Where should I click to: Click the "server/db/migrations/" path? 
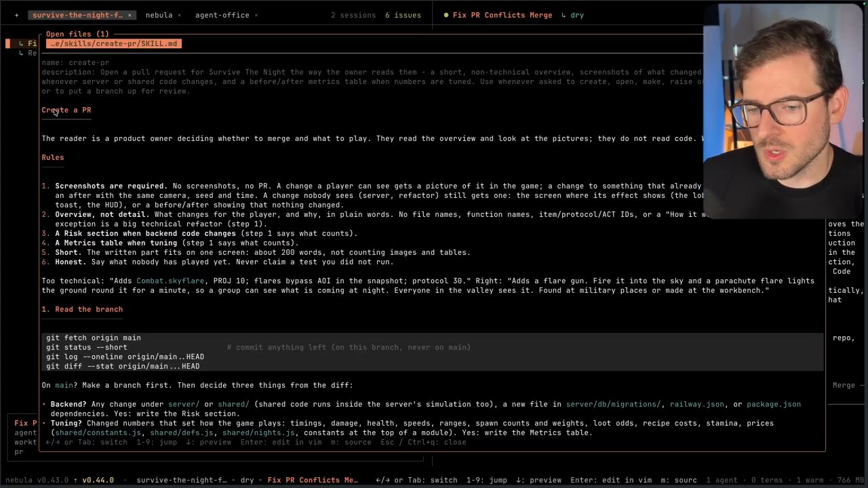(613, 404)
